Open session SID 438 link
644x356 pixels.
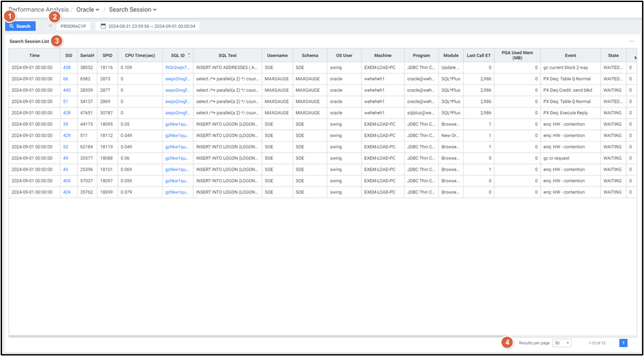coord(67,67)
